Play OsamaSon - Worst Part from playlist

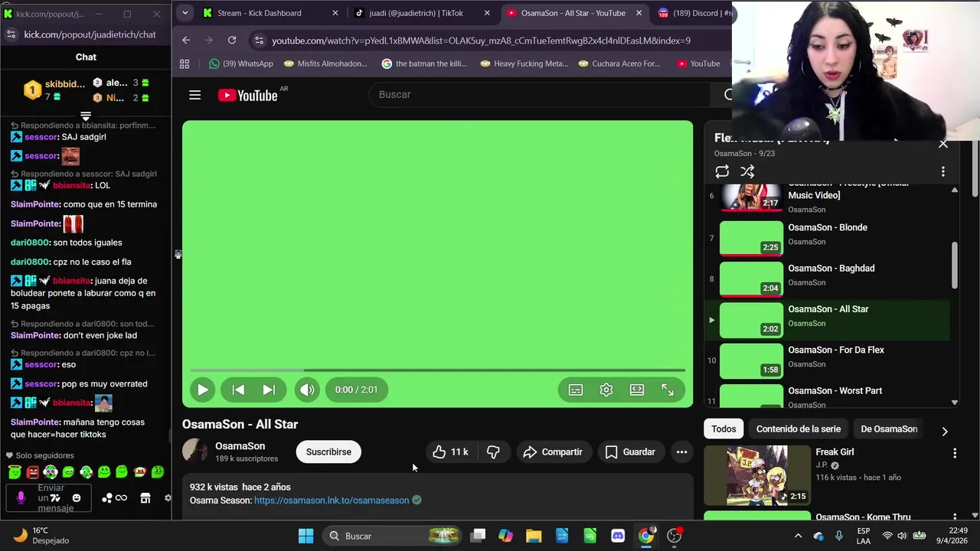point(828,396)
